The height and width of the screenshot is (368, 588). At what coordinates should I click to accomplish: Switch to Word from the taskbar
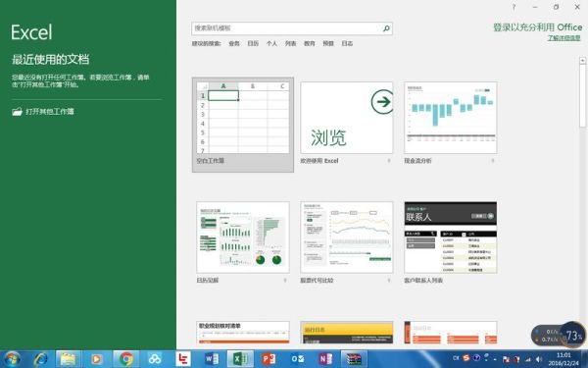212,359
